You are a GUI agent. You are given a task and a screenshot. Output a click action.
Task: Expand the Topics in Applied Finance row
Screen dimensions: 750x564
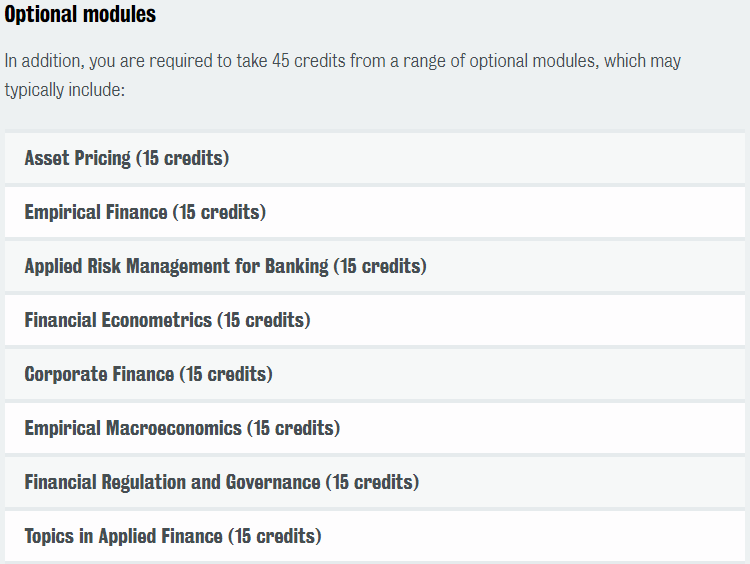click(x=375, y=537)
